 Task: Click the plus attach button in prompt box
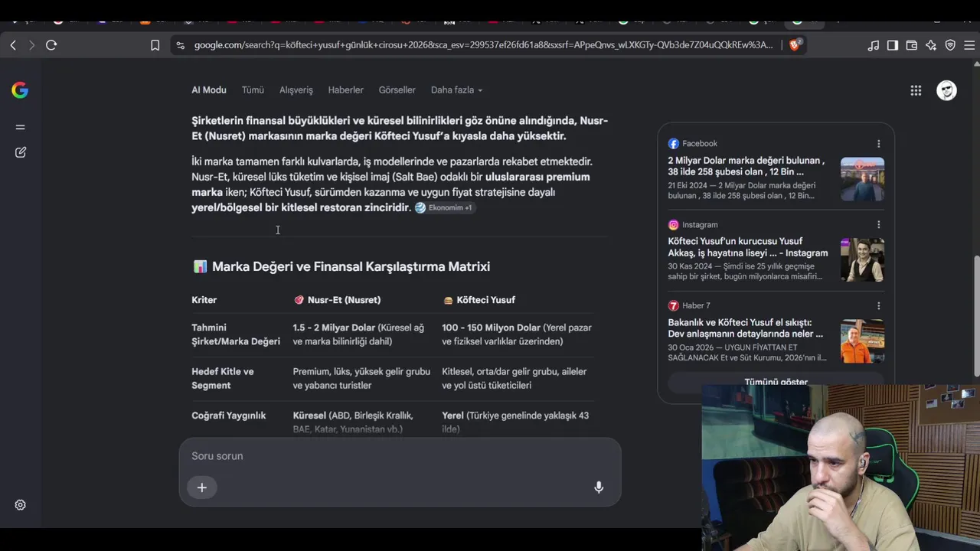coord(202,487)
